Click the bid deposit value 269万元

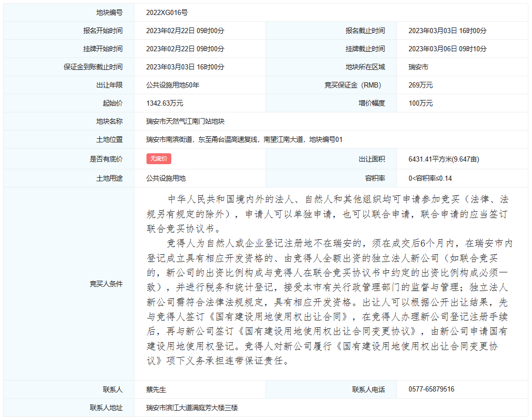[x=420, y=85]
